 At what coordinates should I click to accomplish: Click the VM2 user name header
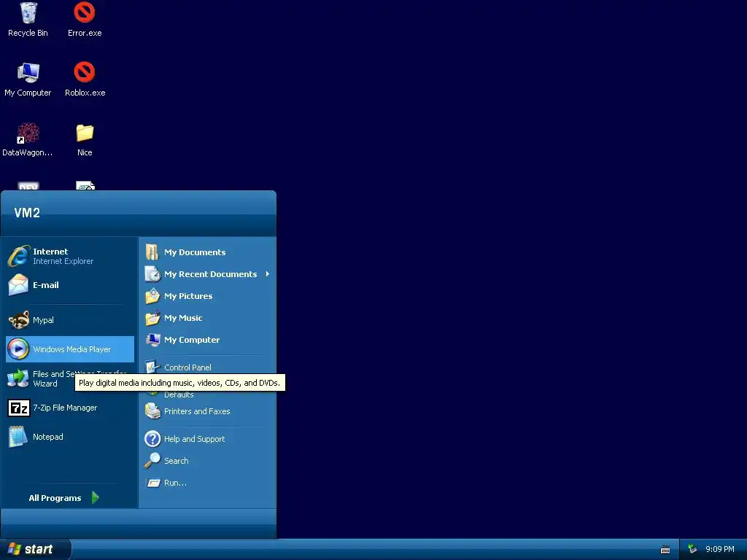pyautogui.click(x=27, y=212)
